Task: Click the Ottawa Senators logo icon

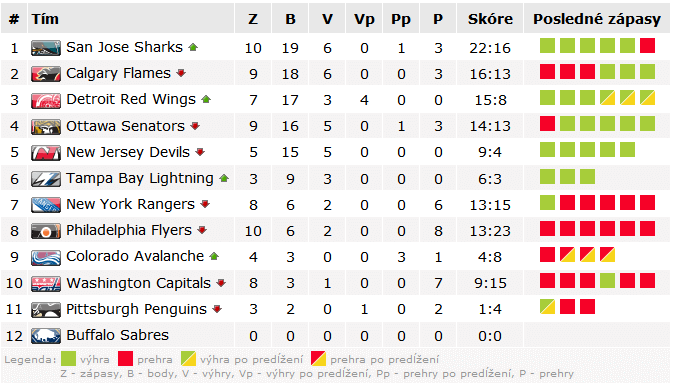Action: 46,127
